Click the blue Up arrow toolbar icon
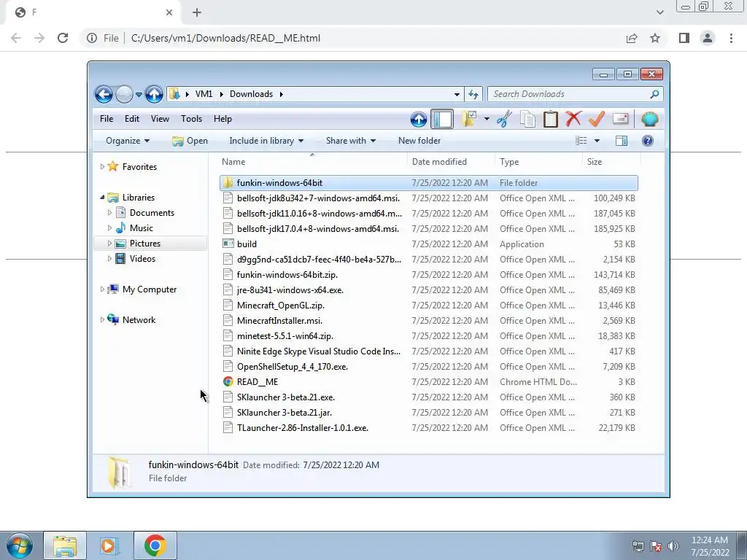 pos(418,119)
